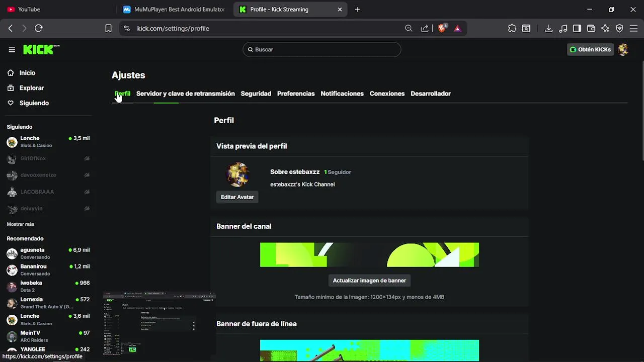Switch to the MuMuPlayer browser tab
Screen dimensions: 644x362
[x=175, y=10]
